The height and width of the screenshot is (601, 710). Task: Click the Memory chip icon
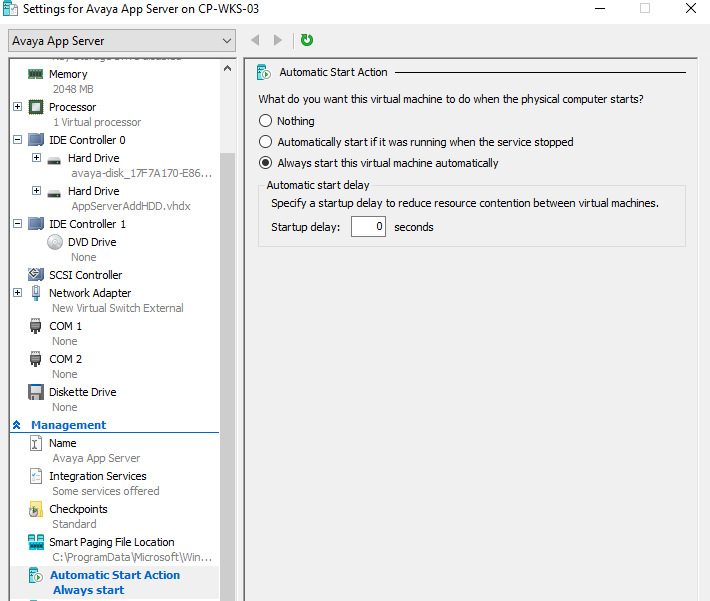(35, 74)
